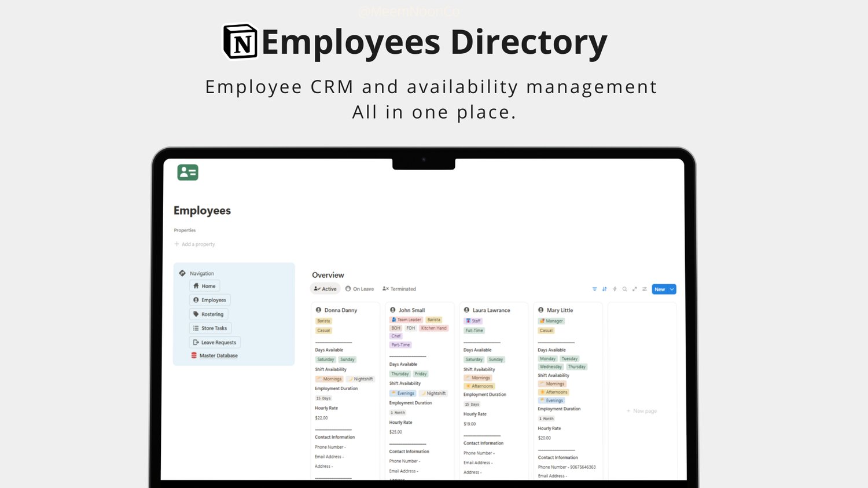The height and width of the screenshot is (488, 868).
Task: Click Mary Little's Wednesday tag
Action: pyautogui.click(x=551, y=367)
